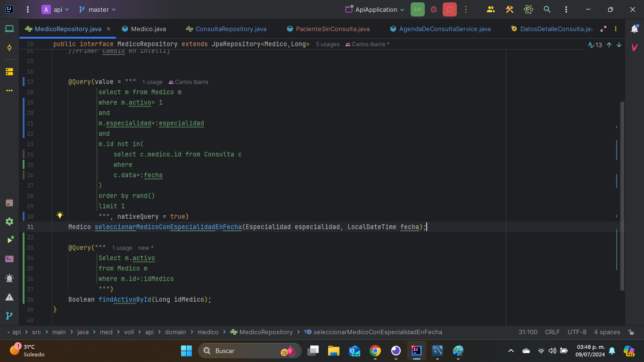Open the Build tool window icon

coord(9,203)
